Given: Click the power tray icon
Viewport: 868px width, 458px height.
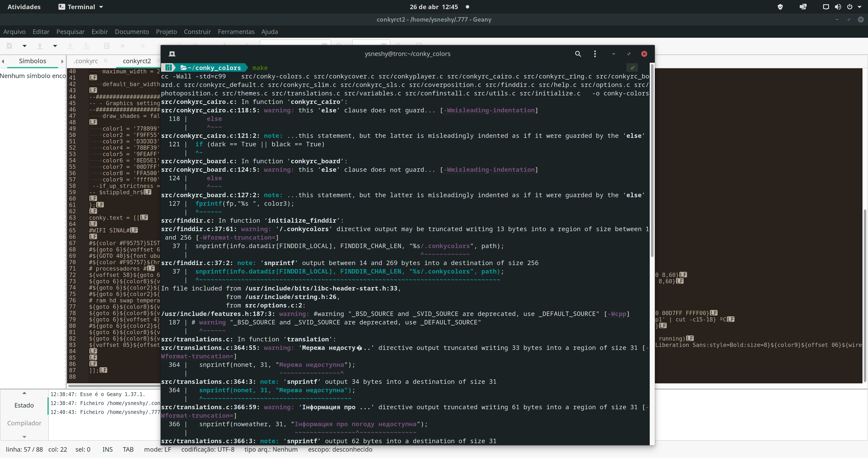Looking at the screenshot, I should [x=850, y=7].
